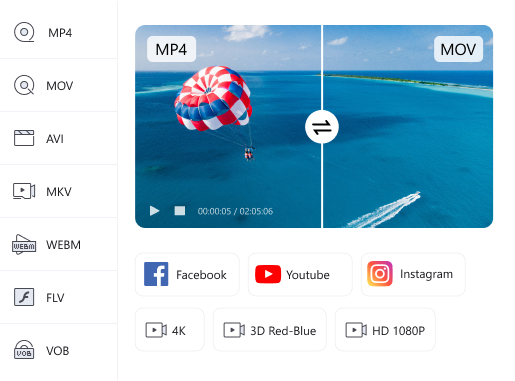Select the 4K preset label
The image size is (515, 381).
coord(179,331)
